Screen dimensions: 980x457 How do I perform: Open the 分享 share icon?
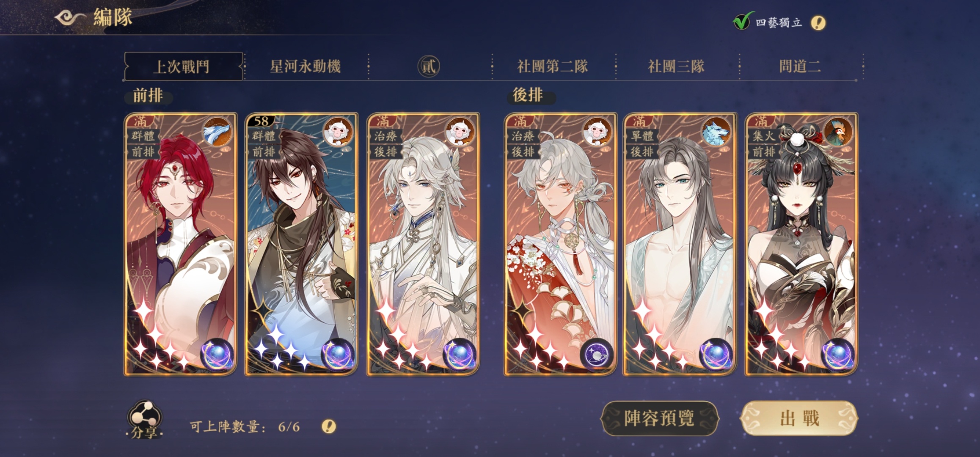pyautogui.click(x=144, y=420)
